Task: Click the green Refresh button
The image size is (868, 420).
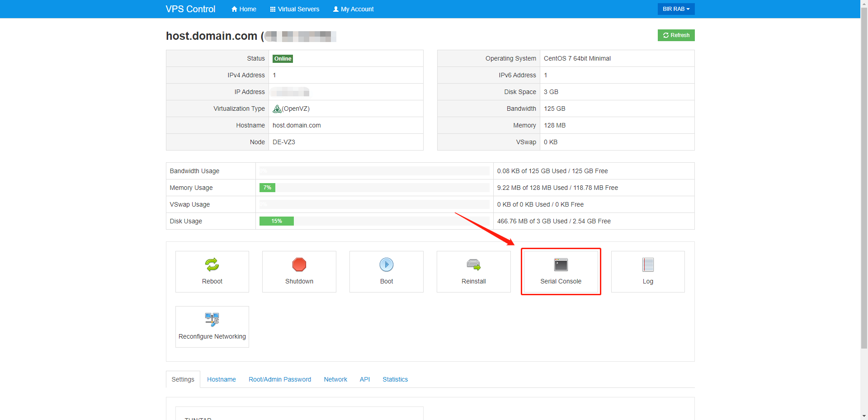Action: click(x=676, y=35)
